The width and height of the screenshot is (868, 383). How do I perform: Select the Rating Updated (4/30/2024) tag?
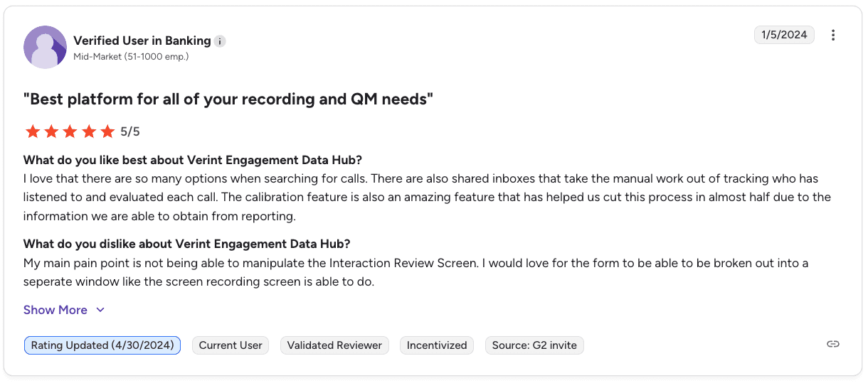(102, 345)
